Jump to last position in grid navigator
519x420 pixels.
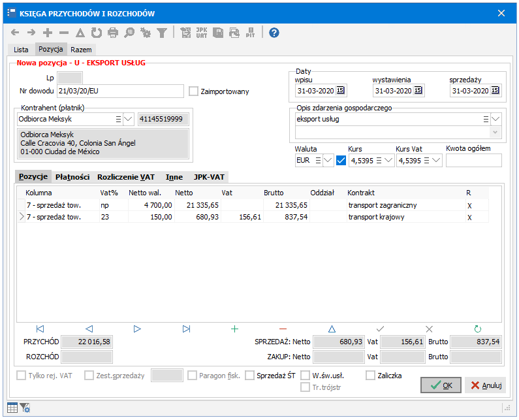click(x=186, y=329)
